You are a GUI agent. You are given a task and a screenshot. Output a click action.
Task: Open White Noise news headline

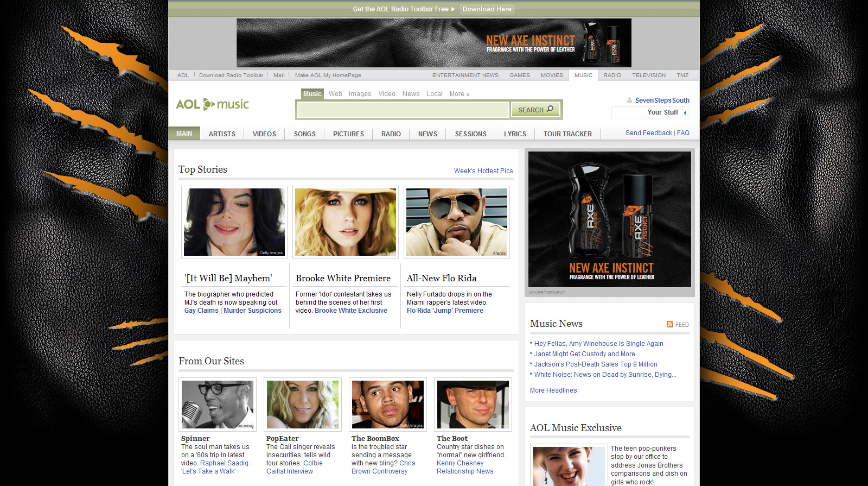605,375
